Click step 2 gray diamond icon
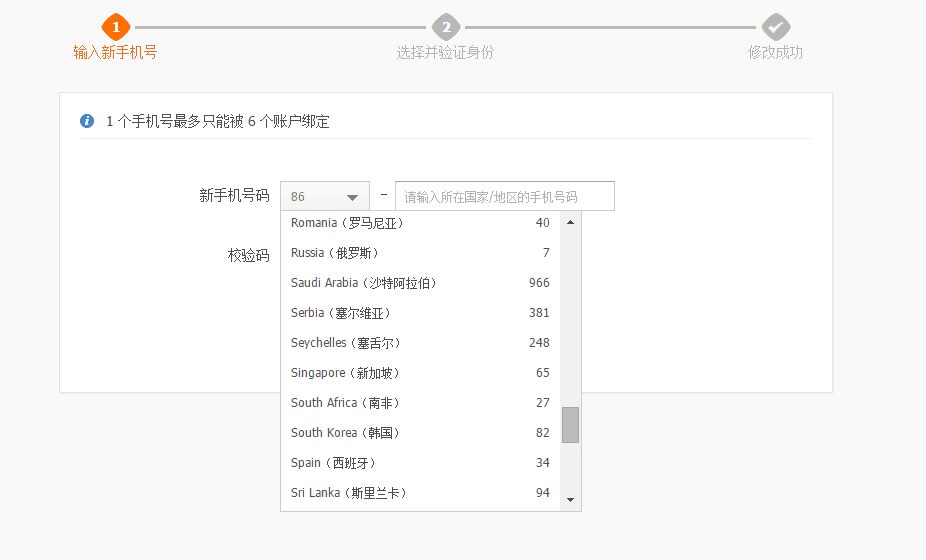The height and width of the screenshot is (560, 926). (x=446, y=27)
